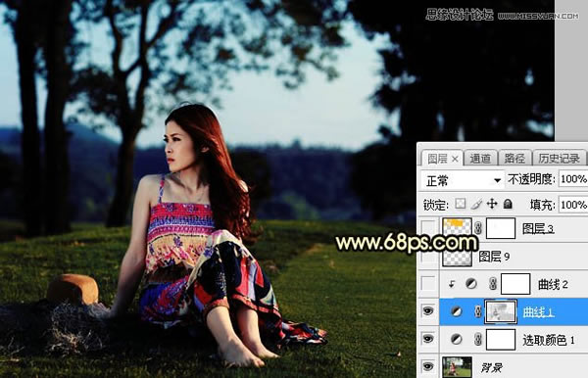Open the 路径 tab
The width and height of the screenshot is (588, 378).
pyautogui.click(x=514, y=159)
